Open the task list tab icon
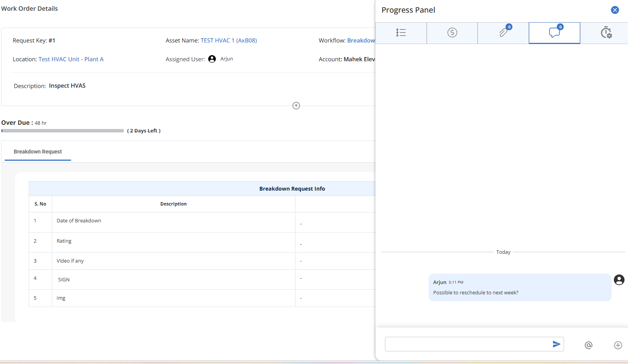 [401, 33]
